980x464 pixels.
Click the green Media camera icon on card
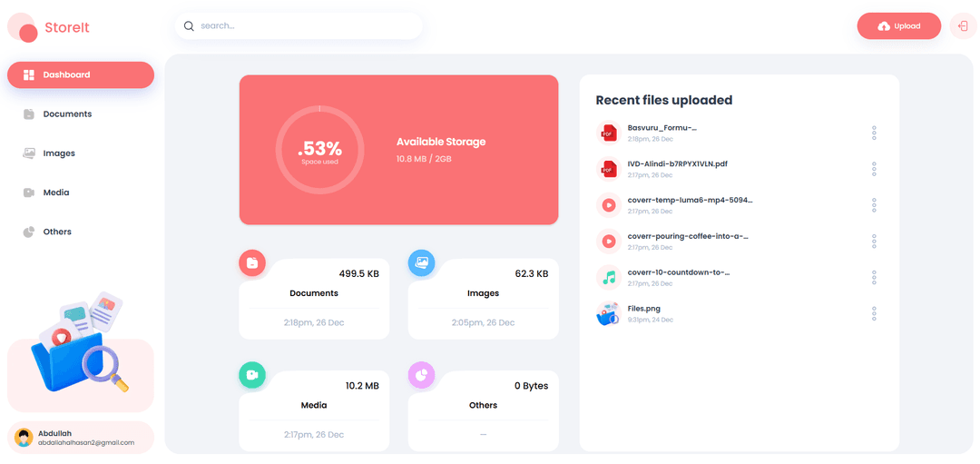click(x=252, y=375)
